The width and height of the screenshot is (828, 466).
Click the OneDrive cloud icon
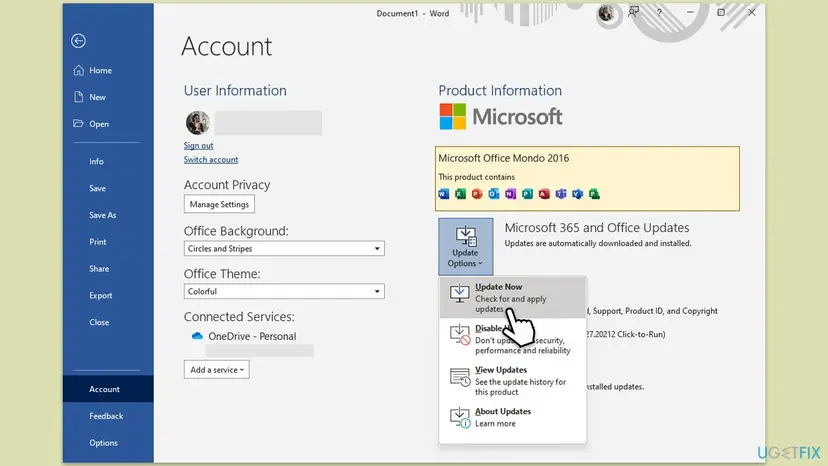(x=197, y=336)
